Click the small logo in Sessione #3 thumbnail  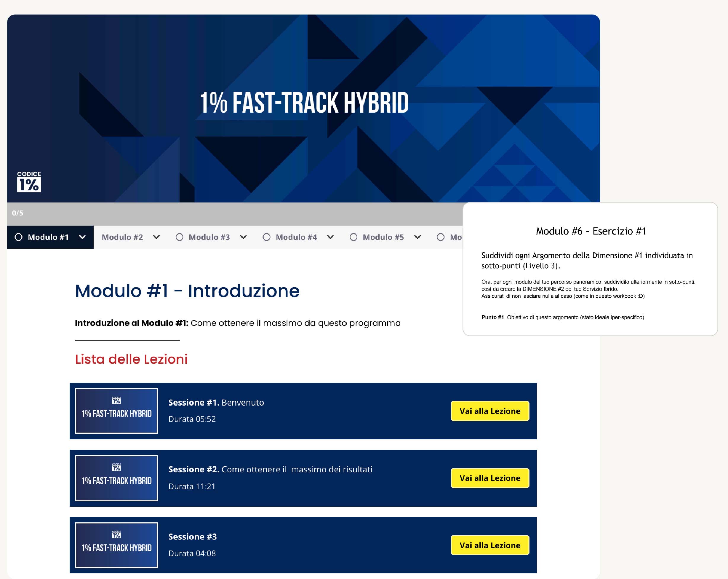(x=116, y=535)
